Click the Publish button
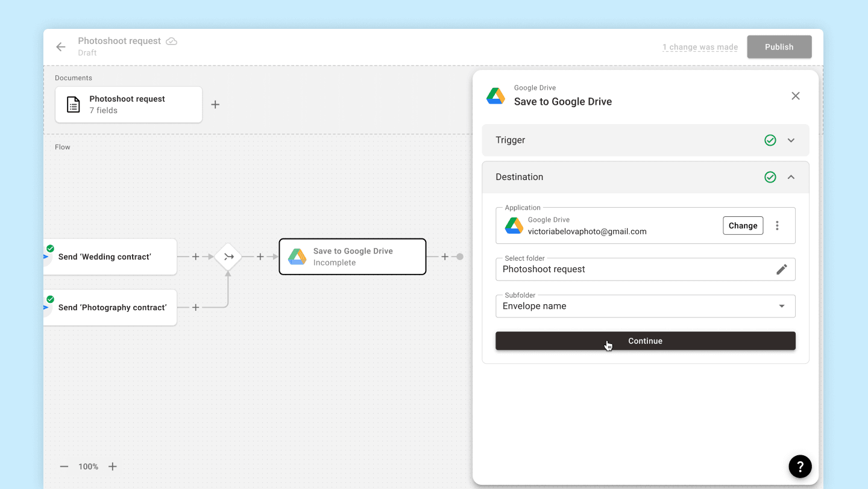 779,47
